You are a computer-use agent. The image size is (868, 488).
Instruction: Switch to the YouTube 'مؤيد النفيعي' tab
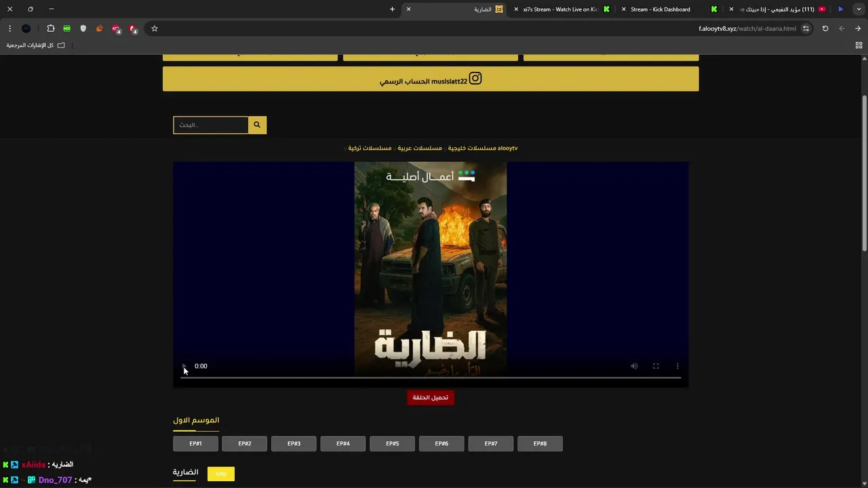pos(778,9)
